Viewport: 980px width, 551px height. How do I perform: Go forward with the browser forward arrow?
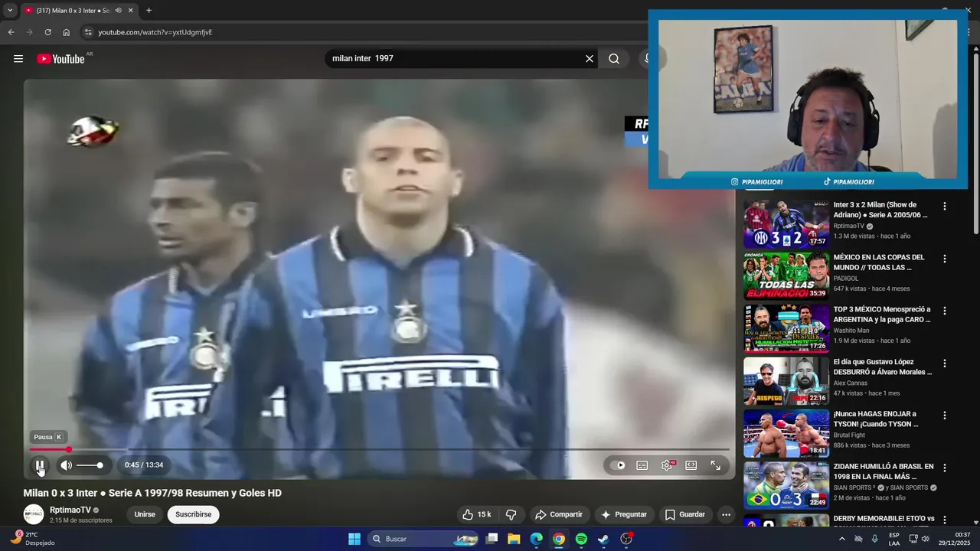point(29,32)
